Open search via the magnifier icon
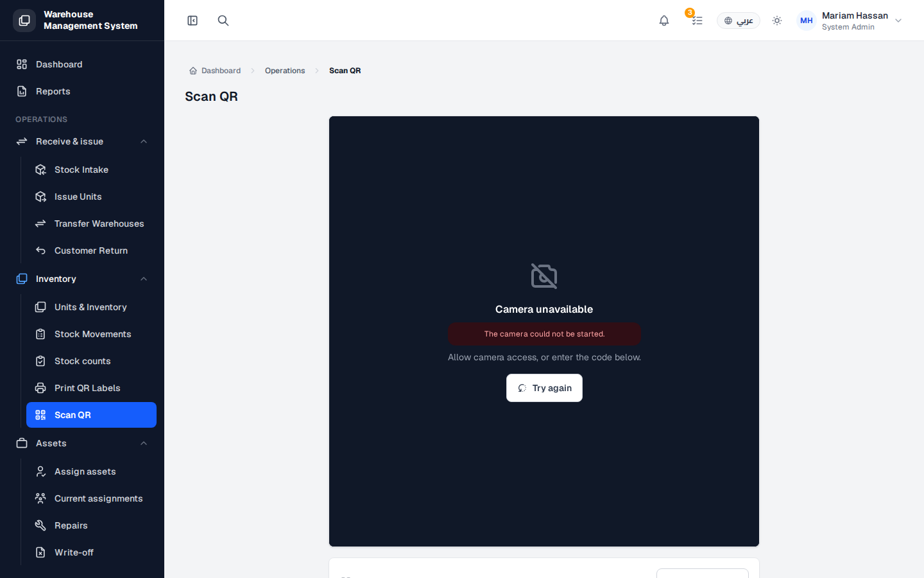Image resolution: width=924 pixels, height=578 pixels. (223, 21)
